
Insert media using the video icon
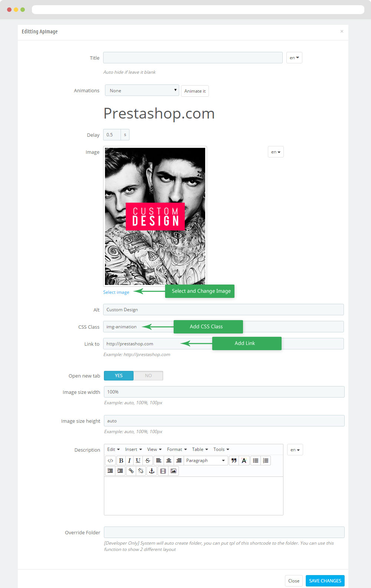click(163, 471)
